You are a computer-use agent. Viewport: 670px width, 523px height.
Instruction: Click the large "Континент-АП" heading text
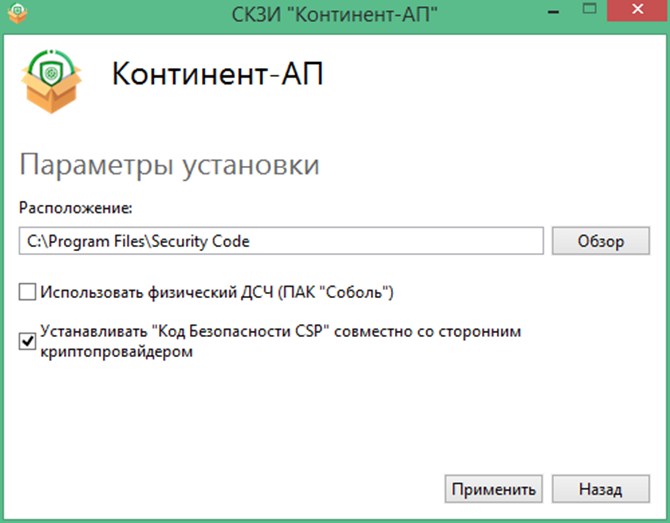(218, 76)
